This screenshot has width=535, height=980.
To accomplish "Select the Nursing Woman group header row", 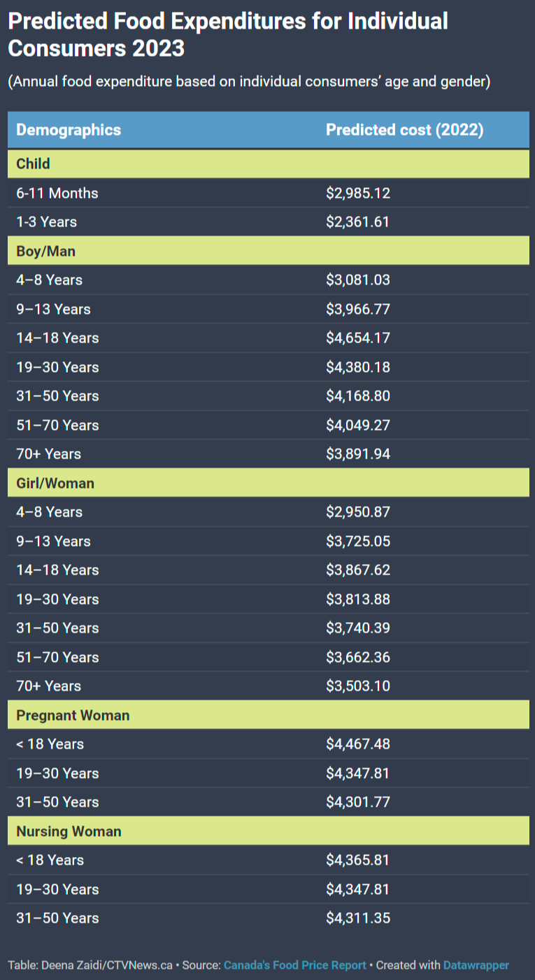I will click(x=269, y=831).
